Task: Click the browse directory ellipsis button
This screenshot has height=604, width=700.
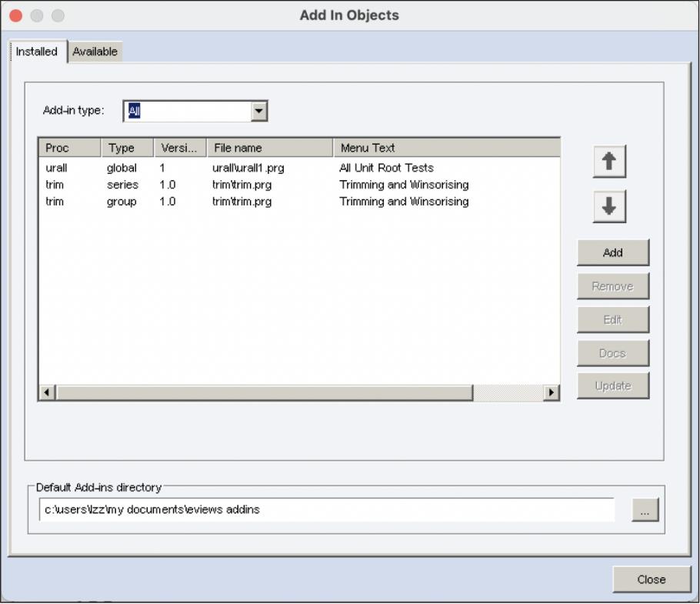Action: (x=645, y=510)
